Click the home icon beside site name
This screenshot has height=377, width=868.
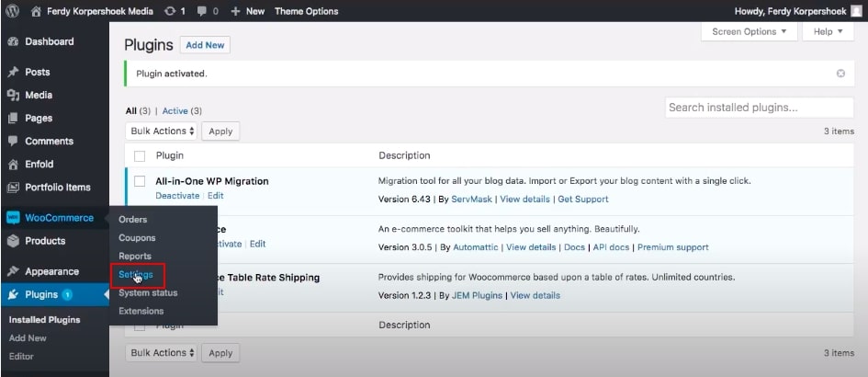click(36, 11)
